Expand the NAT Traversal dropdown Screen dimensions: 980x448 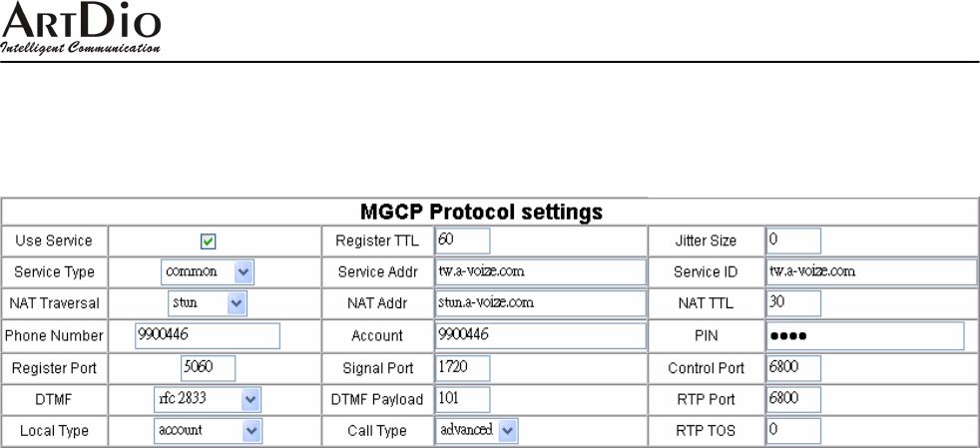(x=208, y=303)
